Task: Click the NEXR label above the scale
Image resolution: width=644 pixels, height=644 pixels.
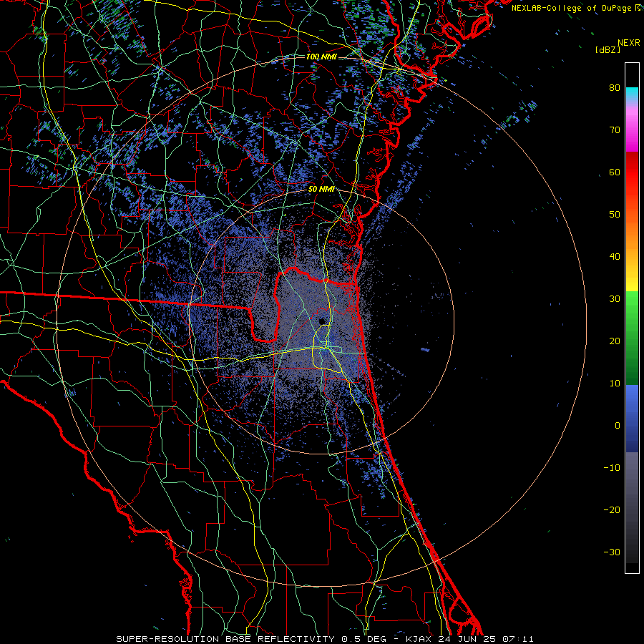Action: click(629, 43)
